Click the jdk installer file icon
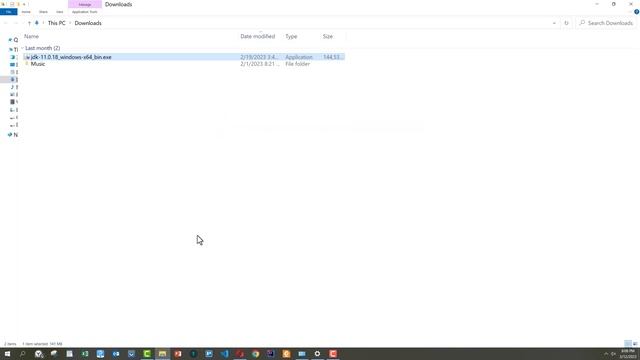 [x=27, y=57]
